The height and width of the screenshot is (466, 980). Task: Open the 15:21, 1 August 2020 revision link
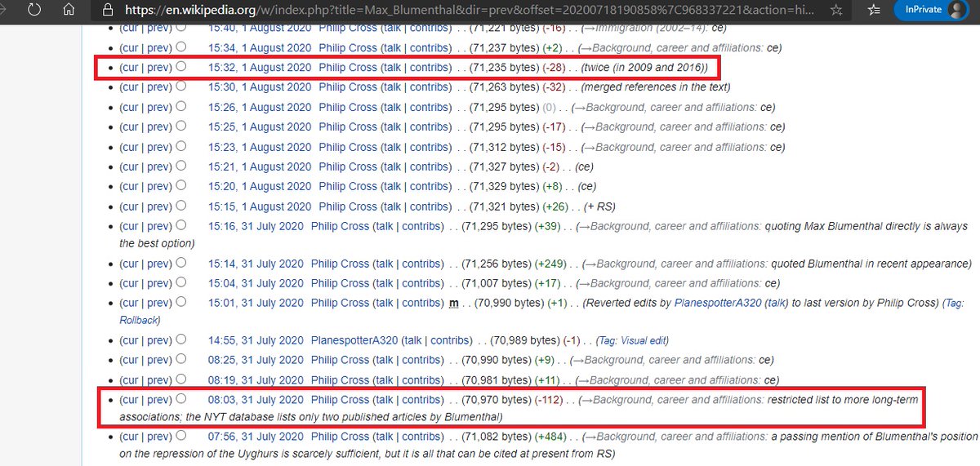tap(260, 166)
